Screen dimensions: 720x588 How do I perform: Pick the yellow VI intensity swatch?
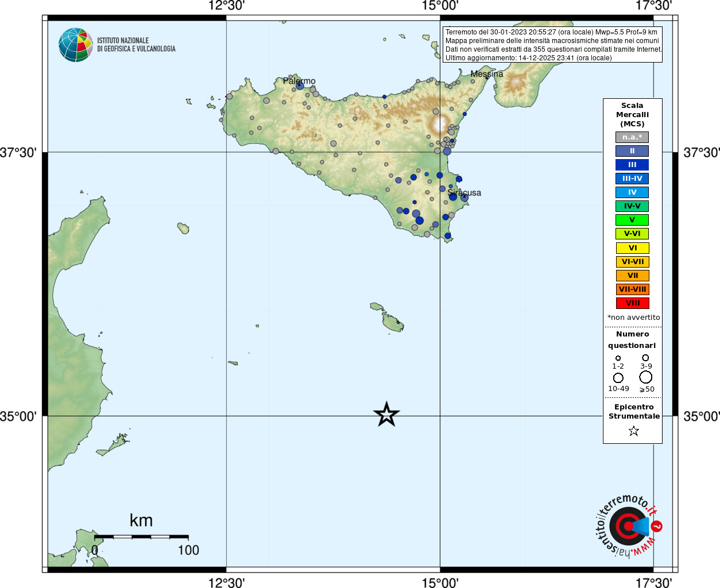point(632,248)
